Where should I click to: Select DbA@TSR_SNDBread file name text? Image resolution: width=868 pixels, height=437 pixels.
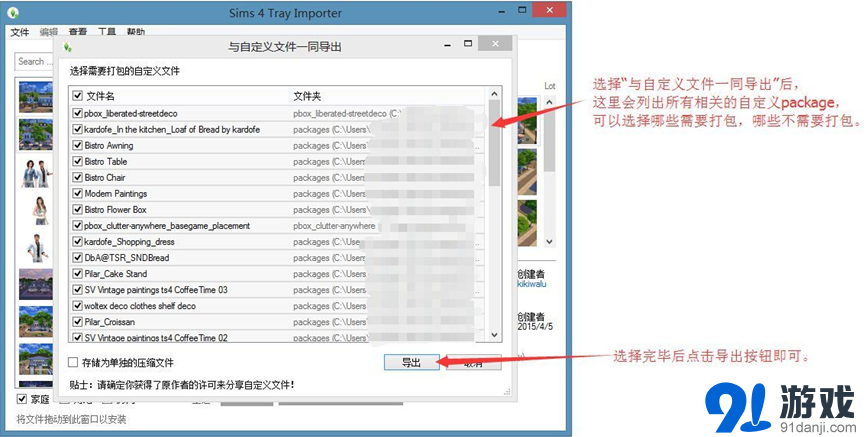point(127,258)
